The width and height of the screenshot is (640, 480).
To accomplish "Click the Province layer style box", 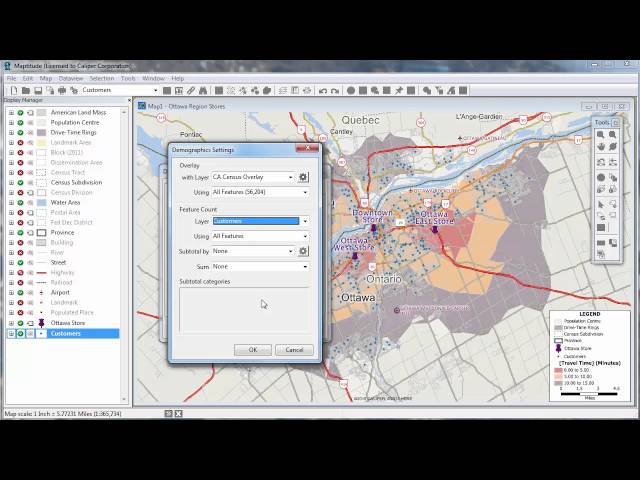I will tap(41, 233).
